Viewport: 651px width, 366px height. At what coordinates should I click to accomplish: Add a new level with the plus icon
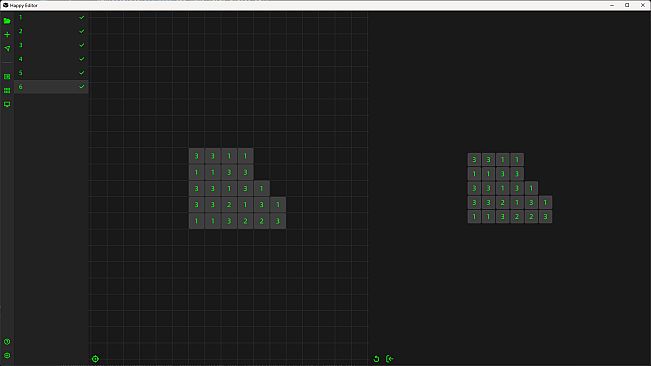click(7, 34)
